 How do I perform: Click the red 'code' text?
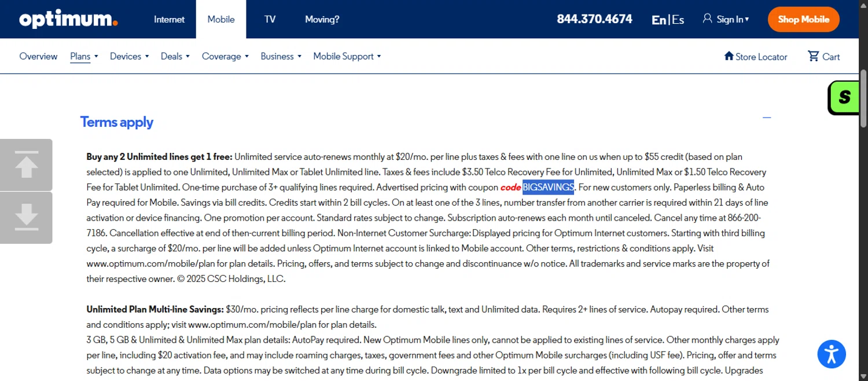click(510, 187)
